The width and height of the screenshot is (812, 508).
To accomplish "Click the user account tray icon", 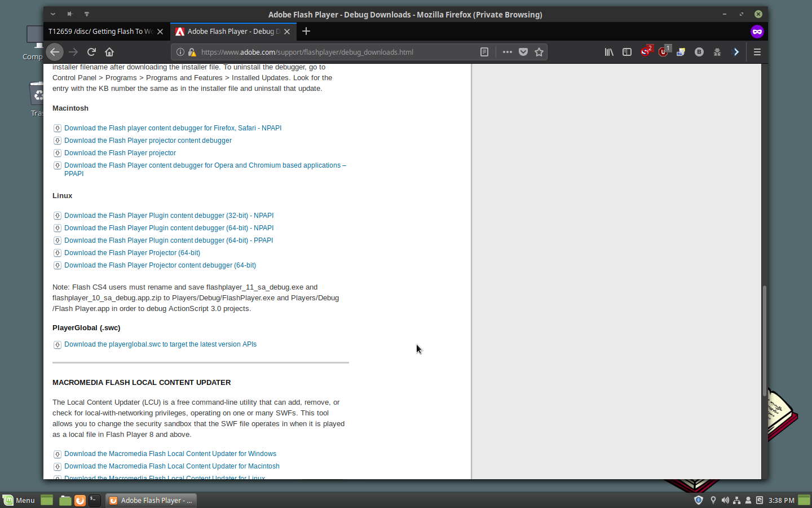I will pyautogui.click(x=748, y=500).
